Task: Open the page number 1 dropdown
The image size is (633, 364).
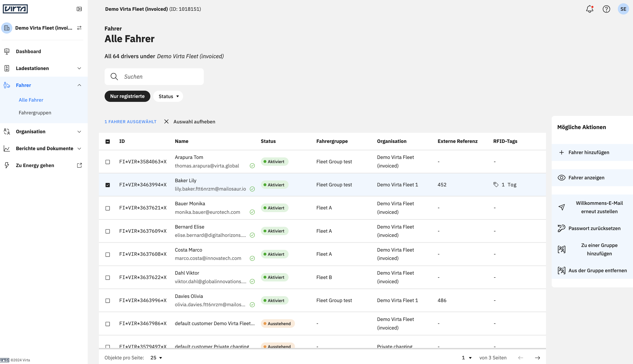Action: point(467,358)
